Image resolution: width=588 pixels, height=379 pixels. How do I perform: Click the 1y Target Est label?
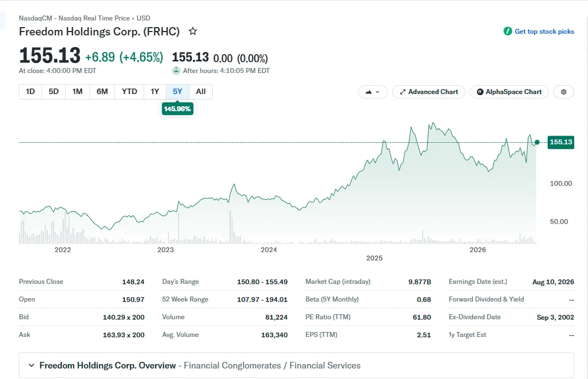coord(468,334)
